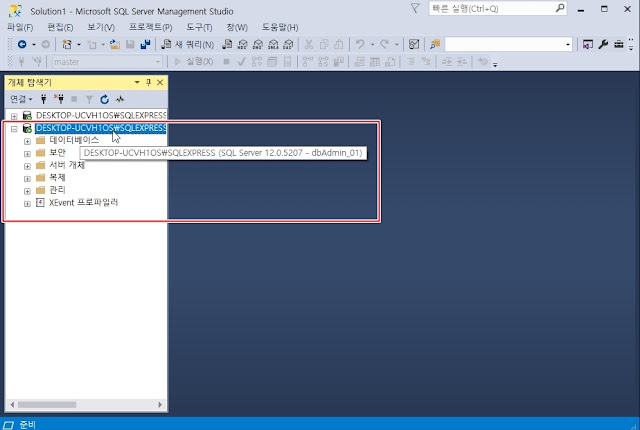This screenshot has width=640, height=430.
Task: Expand the first DESKTOP-UCVH1OS\SQLEXPRESS server node
Action: [14, 116]
